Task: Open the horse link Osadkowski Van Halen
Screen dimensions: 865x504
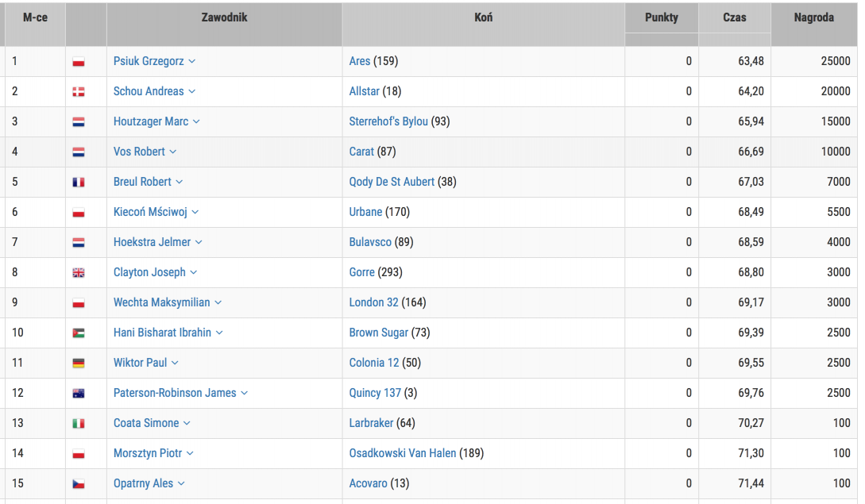Action: [x=403, y=453]
